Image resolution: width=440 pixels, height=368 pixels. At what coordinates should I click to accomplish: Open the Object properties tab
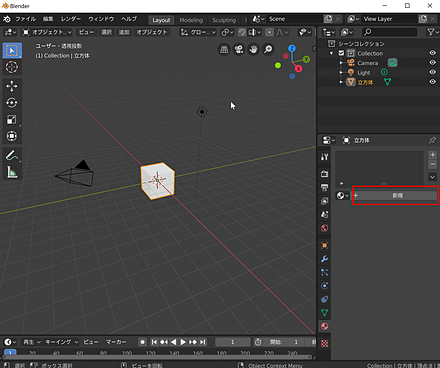coord(324,245)
